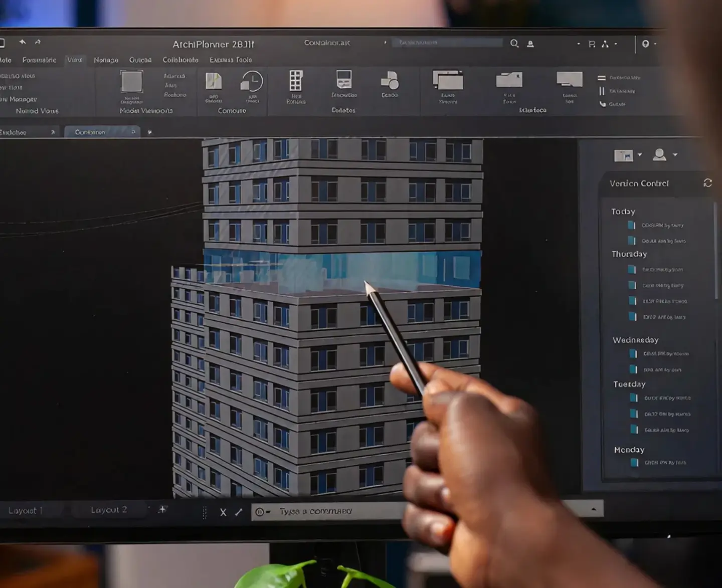Refresh the Version Control panel
722x588 pixels.
pyautogui.click(x=707, y=183)
